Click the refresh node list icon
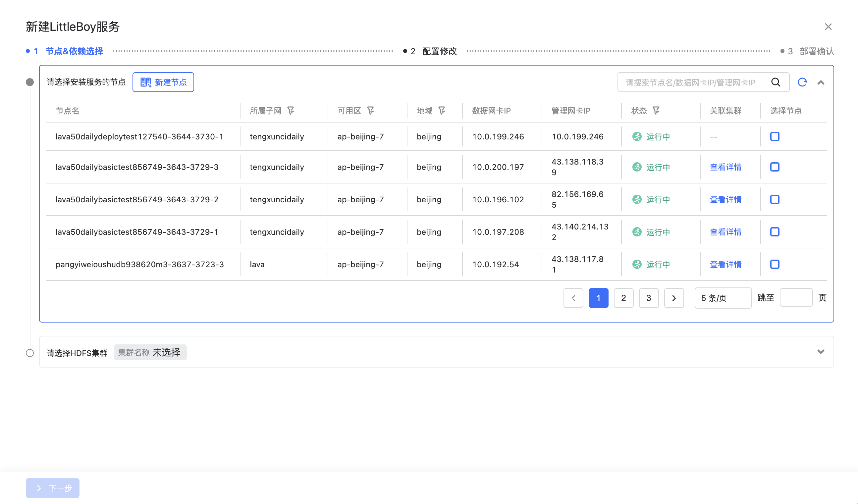 [x=802, y=82]
